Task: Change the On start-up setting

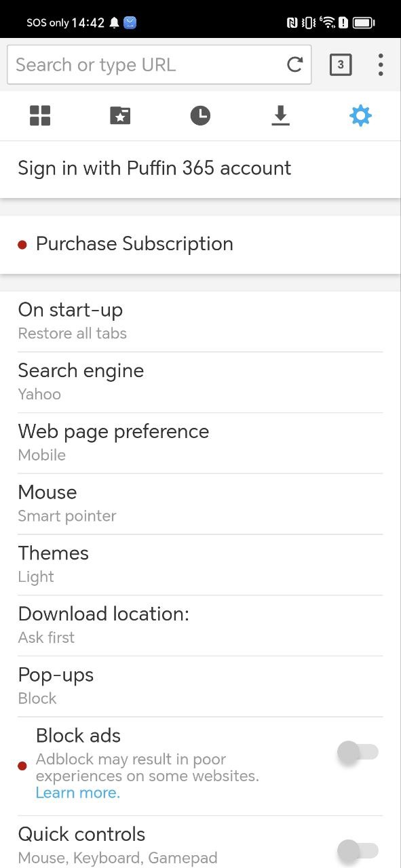Action: click(200, 321)
